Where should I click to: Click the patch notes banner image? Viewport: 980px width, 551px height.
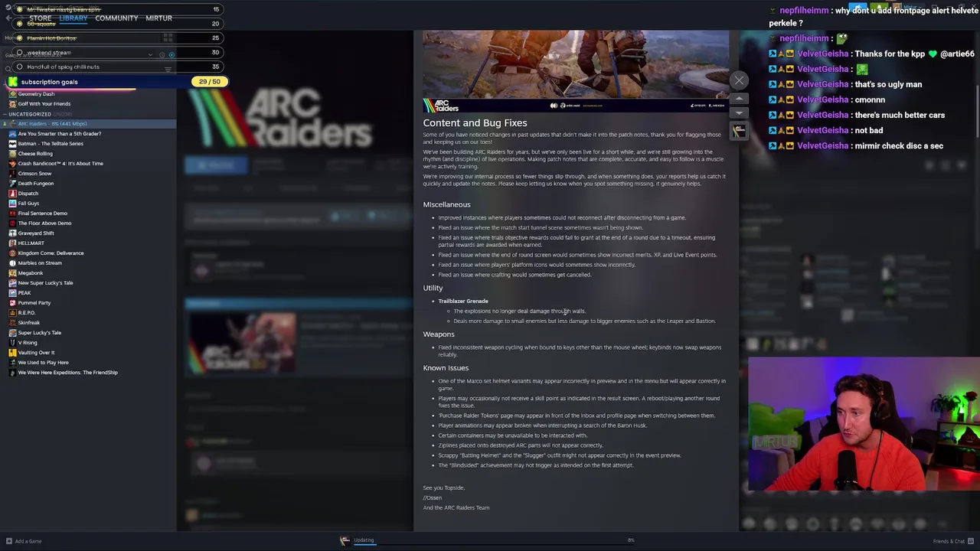pos(576,72)
